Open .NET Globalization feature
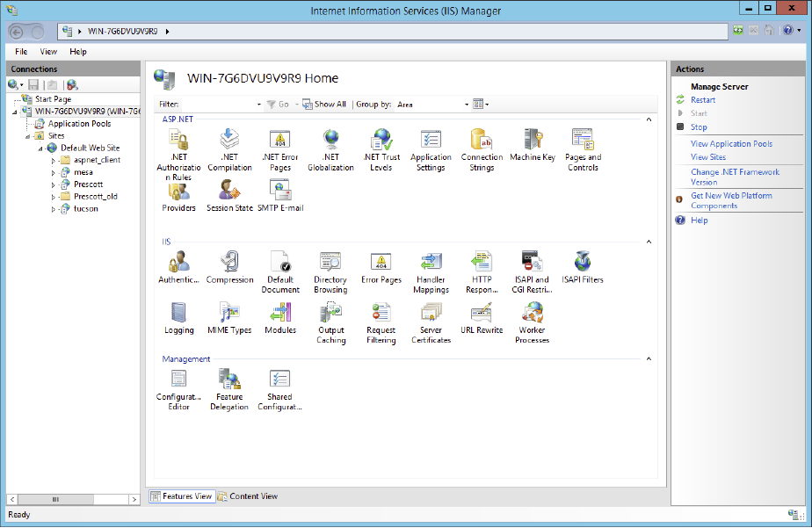This screenshot has width=812, height=528. (331, 150)
